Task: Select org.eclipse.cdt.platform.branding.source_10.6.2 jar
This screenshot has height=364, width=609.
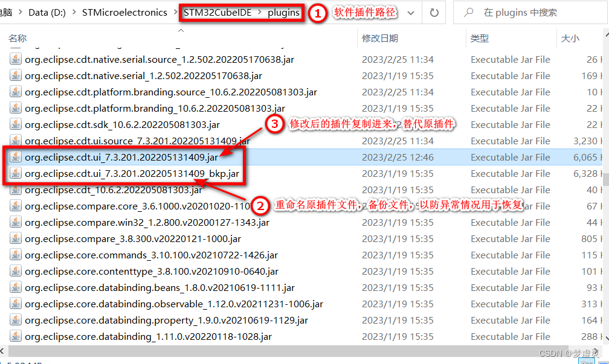Action: [x=171, y=92]
